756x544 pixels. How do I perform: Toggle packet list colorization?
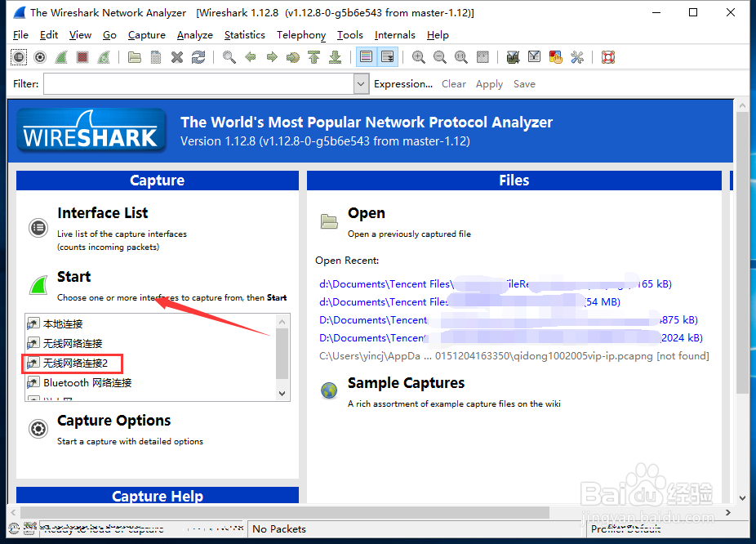[x=367, y=57]
